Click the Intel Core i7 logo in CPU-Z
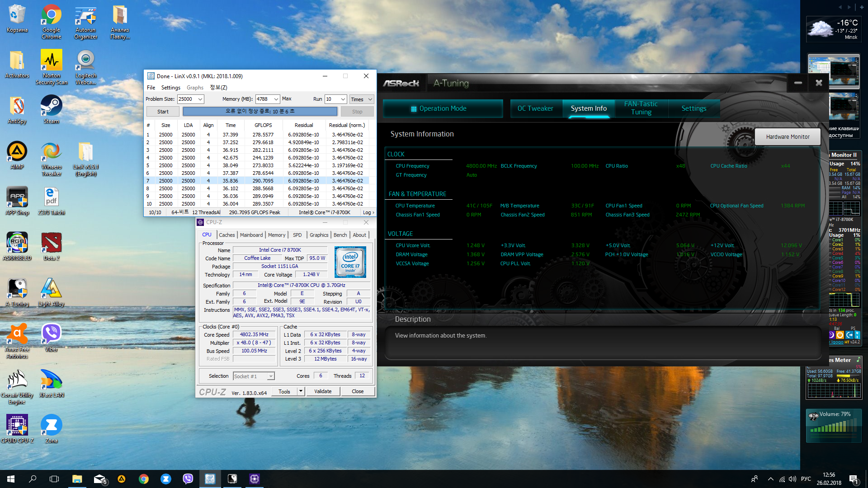868x488 pixels. [350, 262]
